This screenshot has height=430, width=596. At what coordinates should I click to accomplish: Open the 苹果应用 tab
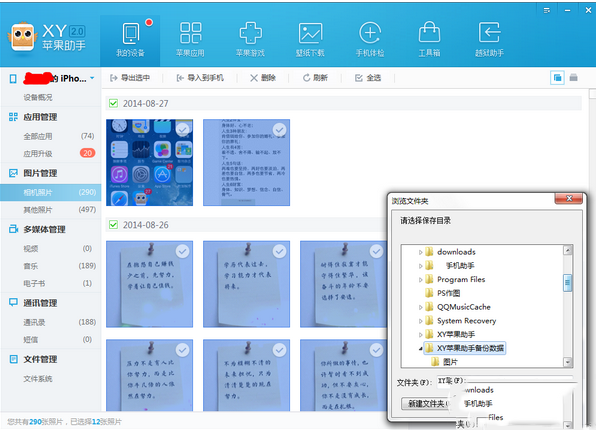tap(190, 41)
